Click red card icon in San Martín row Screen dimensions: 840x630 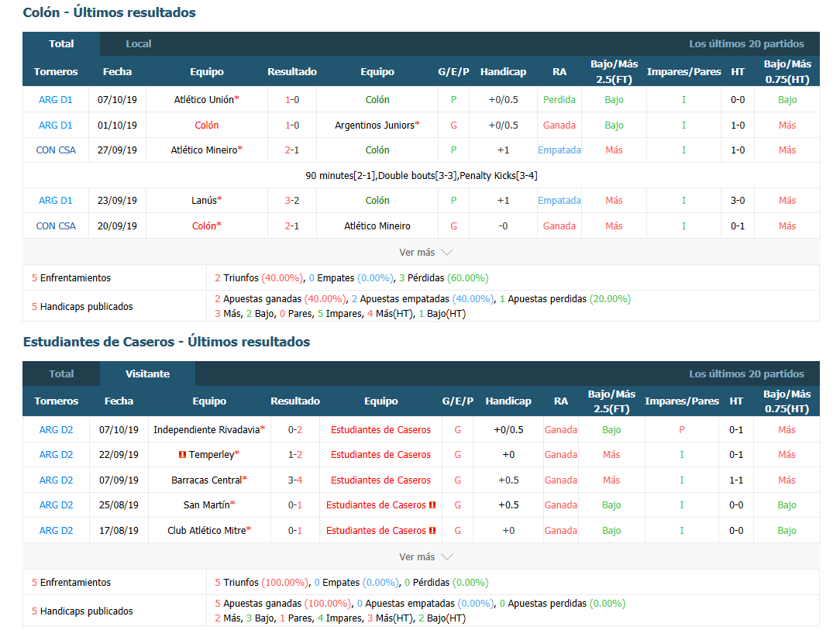click(x=432, y=504)
